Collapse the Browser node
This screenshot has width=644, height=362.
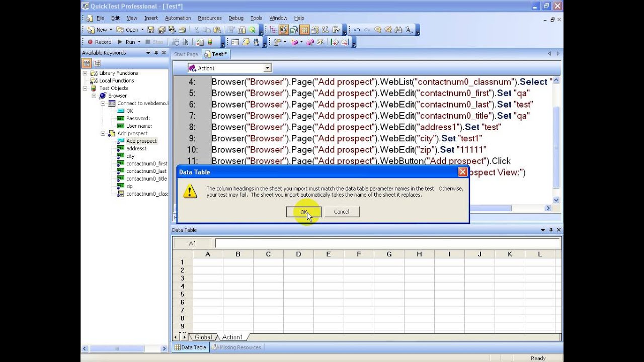point(94,96)
